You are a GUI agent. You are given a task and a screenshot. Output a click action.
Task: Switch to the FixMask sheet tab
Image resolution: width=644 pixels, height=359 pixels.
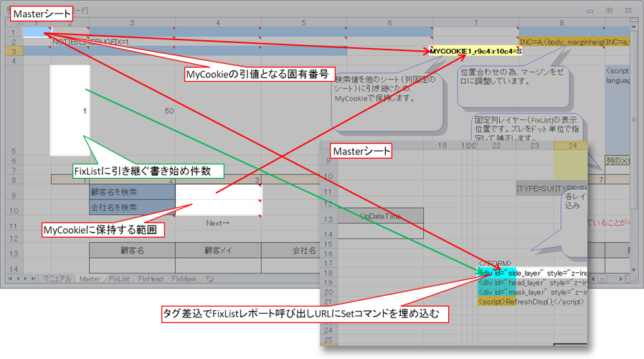(x=184, y=279)
